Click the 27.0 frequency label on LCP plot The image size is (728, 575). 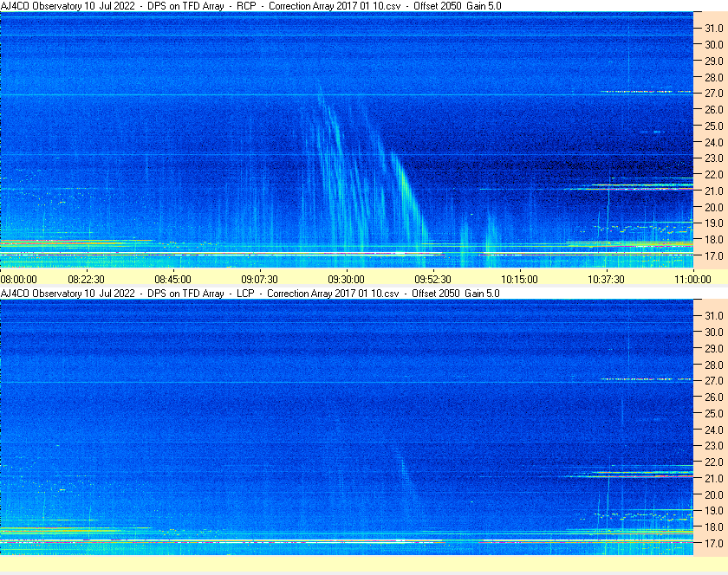(x=714, y=380)
